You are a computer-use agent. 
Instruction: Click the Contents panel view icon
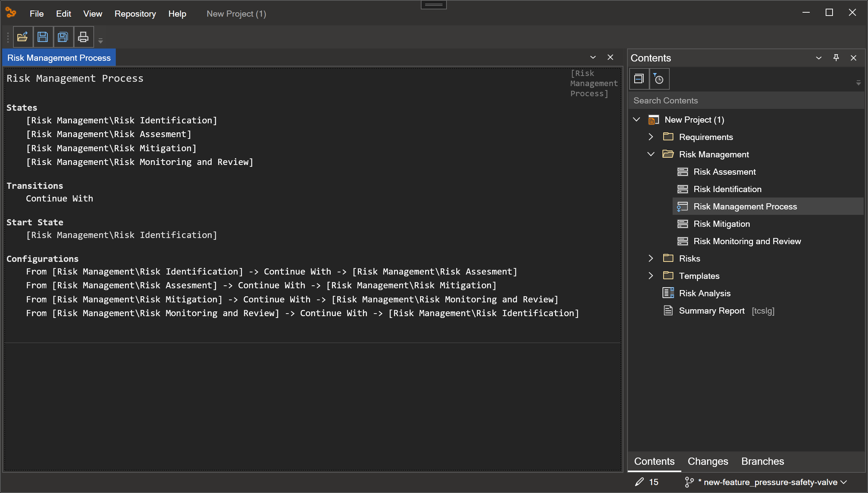(x=639, y=79)
